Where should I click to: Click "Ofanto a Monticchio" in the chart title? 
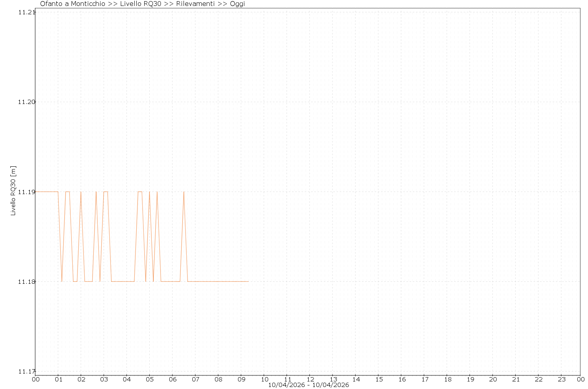(x=73, y=4)
